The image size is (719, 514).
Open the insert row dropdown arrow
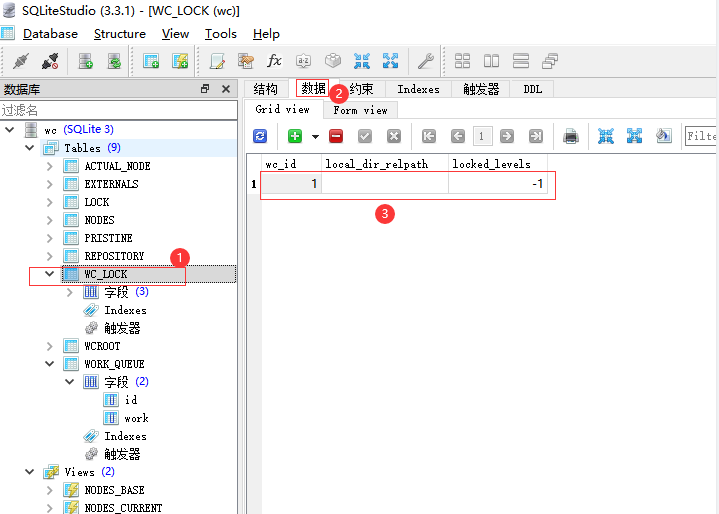(x=315, y=136)
